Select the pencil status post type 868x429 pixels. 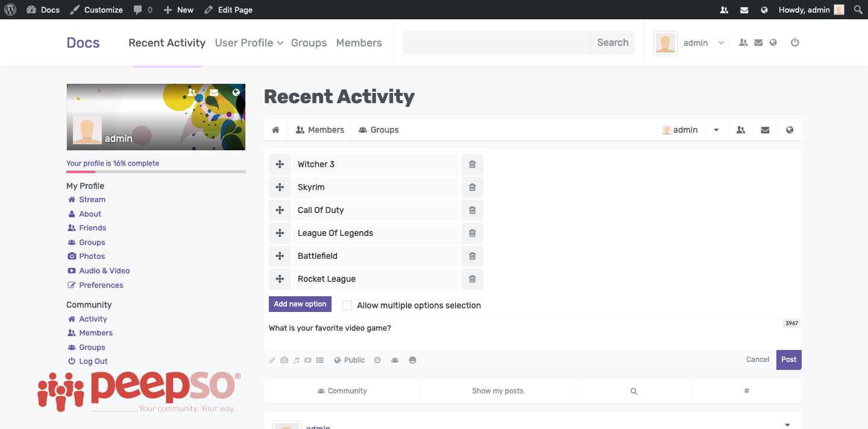(x=272, y=360)
